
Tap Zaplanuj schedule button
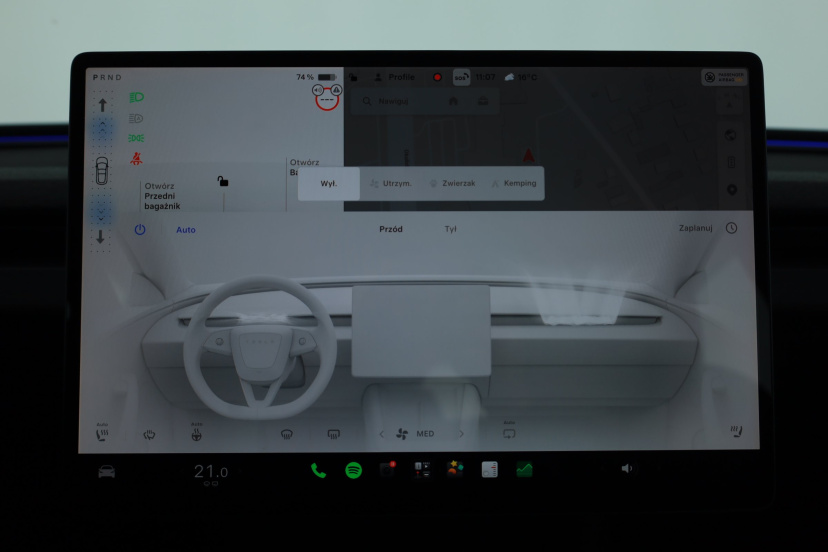[x=695, y=228]
